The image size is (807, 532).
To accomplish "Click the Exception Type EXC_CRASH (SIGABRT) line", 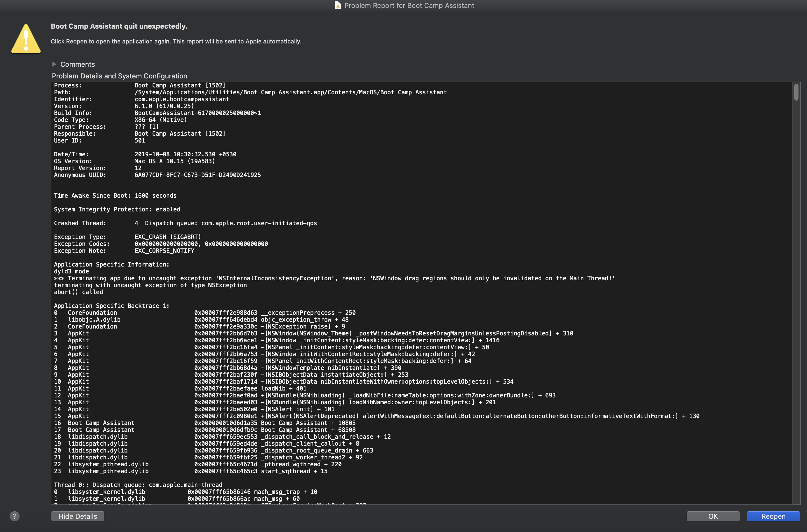I will click(168, 237).
